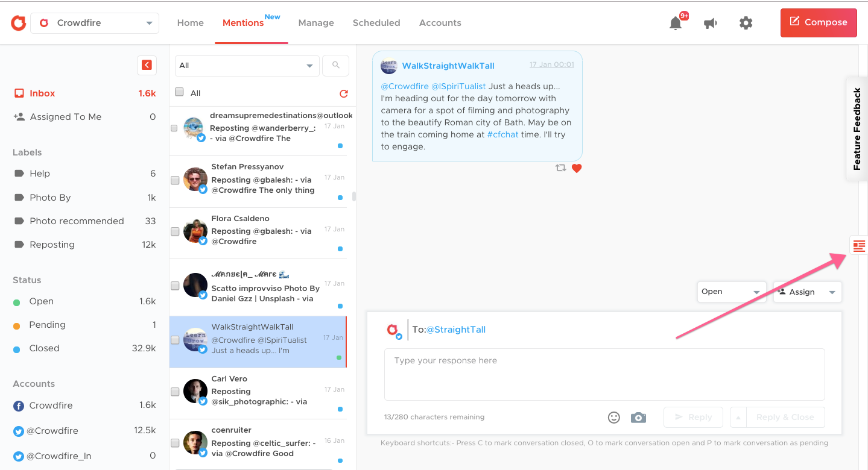This screenshot has width=868, height=470.
Task: Open the Assign dropdown
Action: (807, 292)
